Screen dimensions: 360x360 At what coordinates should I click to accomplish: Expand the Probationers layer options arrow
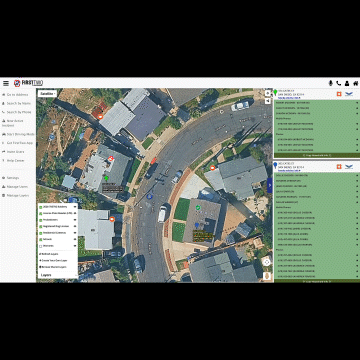(75, 220)
